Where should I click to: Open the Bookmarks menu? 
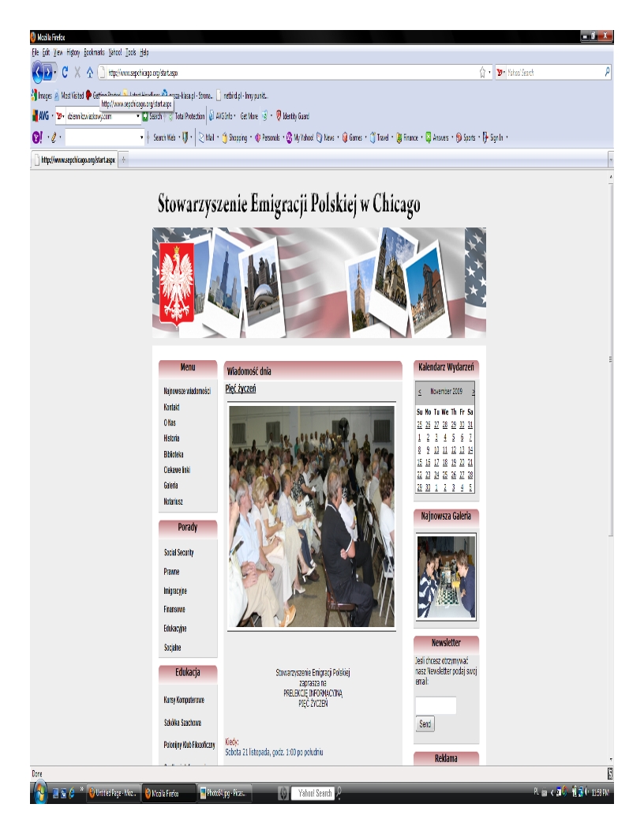pos(94,52)
